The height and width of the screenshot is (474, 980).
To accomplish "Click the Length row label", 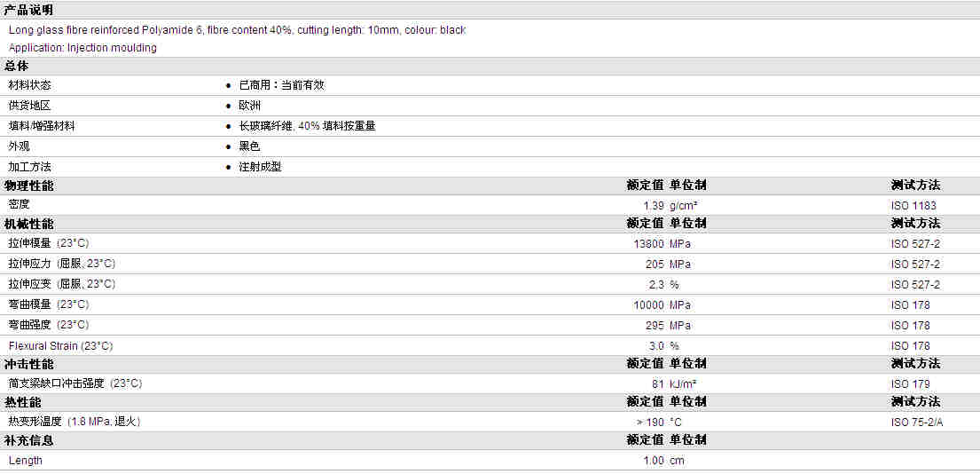I will (x=26, y=461).
